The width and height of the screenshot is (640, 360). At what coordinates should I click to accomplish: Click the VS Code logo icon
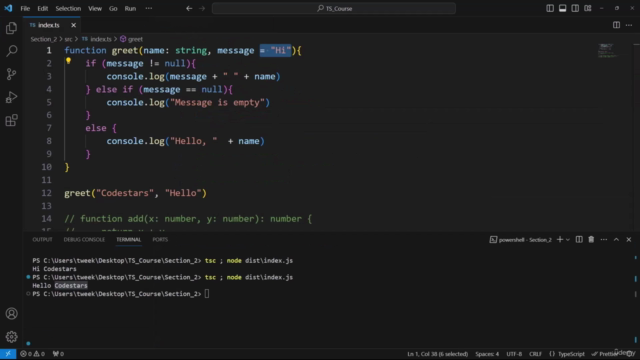tap(8, 8)
